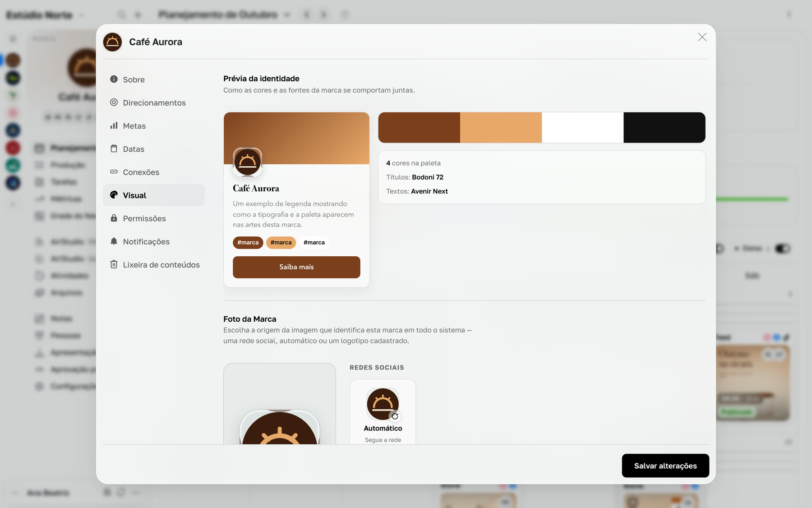Choose the Automático brand photo option
The width and height of the screenshot is (812, 508).
(x=383, y=411)
